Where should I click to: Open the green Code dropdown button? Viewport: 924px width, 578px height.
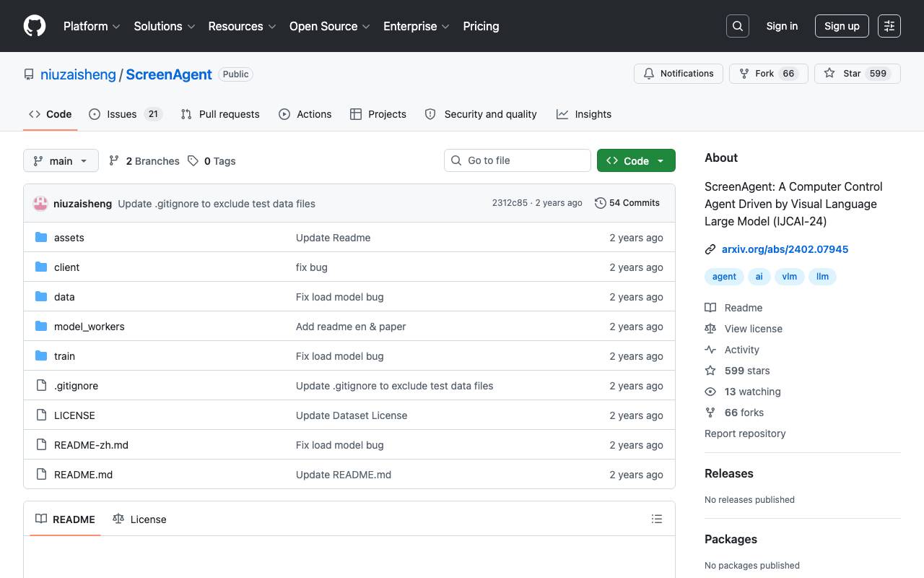[636, 160]
